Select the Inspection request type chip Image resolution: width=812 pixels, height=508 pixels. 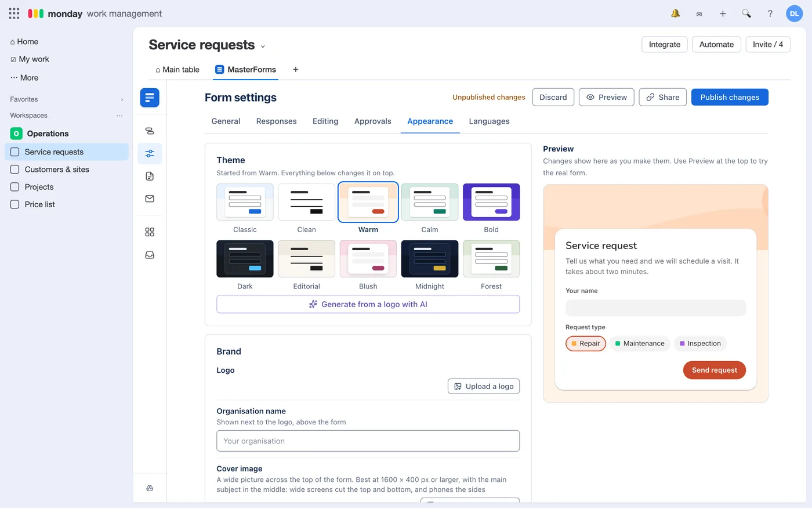[700, 344]
